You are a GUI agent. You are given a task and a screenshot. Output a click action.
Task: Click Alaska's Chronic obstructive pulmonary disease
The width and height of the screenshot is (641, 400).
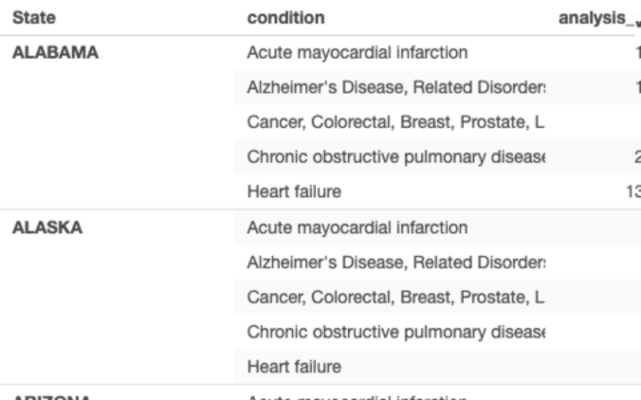[x=396, y=332]
